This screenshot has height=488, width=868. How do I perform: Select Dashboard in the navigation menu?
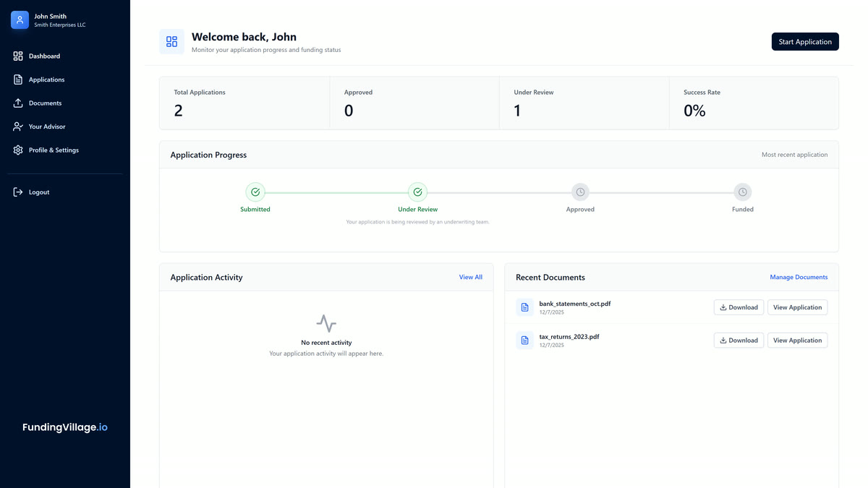(44, 56)
